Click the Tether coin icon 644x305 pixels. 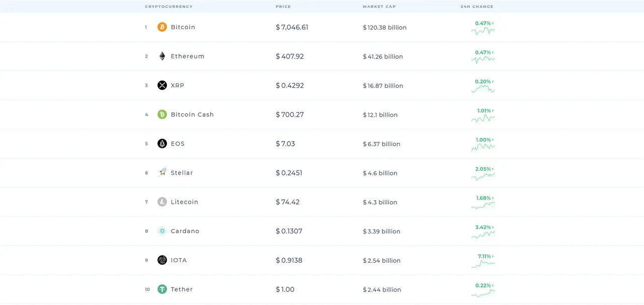point(162,289)
